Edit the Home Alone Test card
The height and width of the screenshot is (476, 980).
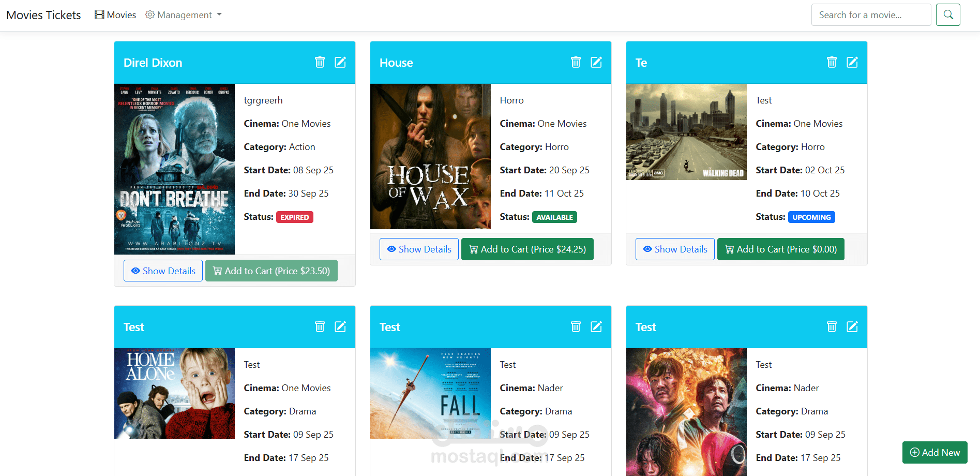pos(340,326)
